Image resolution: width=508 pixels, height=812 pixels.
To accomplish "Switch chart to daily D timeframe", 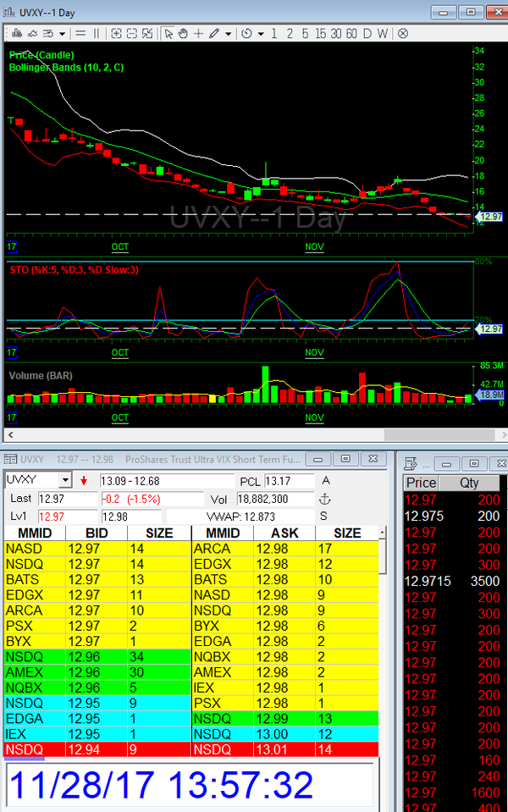I will click(368, 33).
